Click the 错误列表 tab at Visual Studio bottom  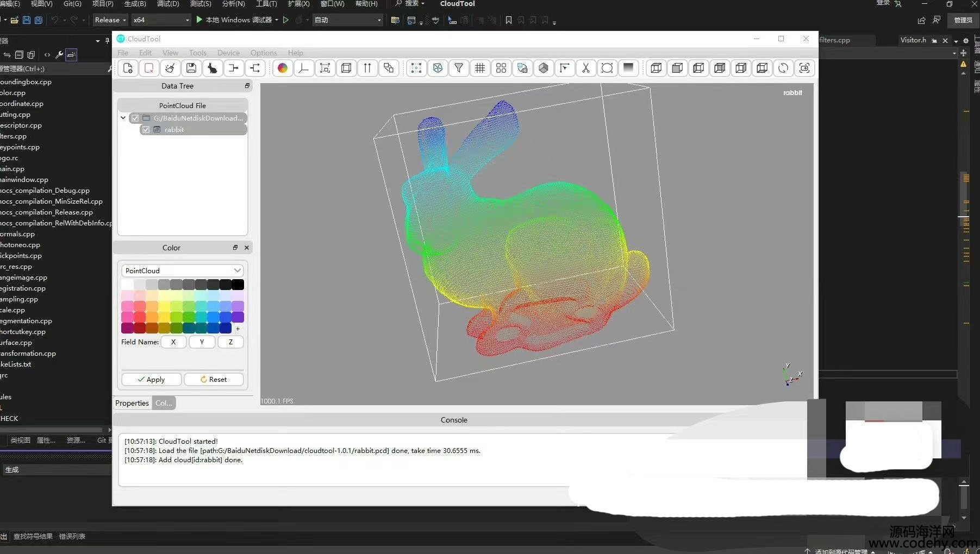coord(72,537)
